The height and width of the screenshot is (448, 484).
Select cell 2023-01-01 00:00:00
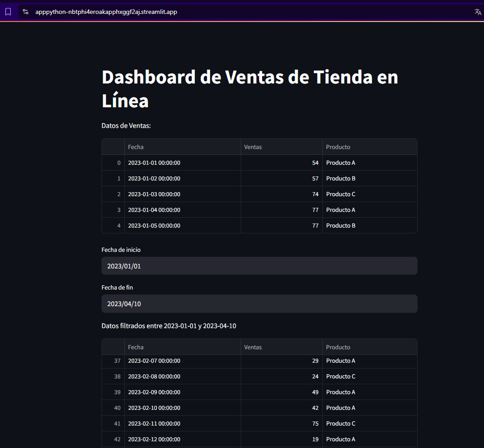tap(182, 163)
